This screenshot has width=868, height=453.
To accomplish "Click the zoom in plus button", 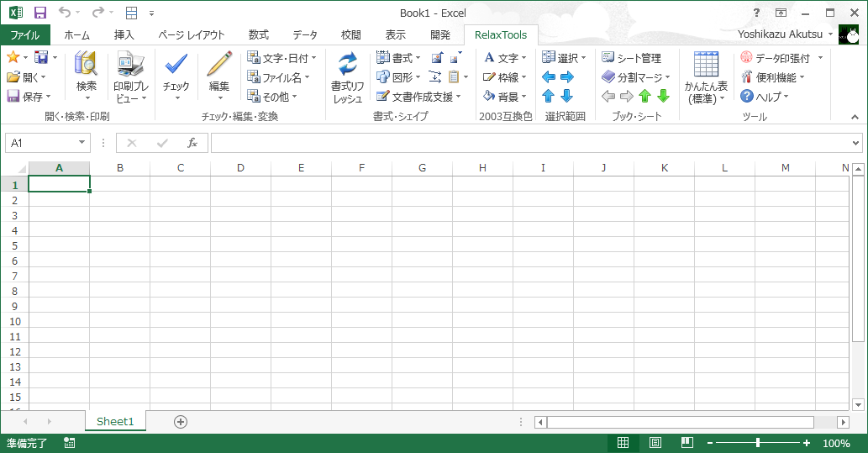I will [x=807, y=443].
